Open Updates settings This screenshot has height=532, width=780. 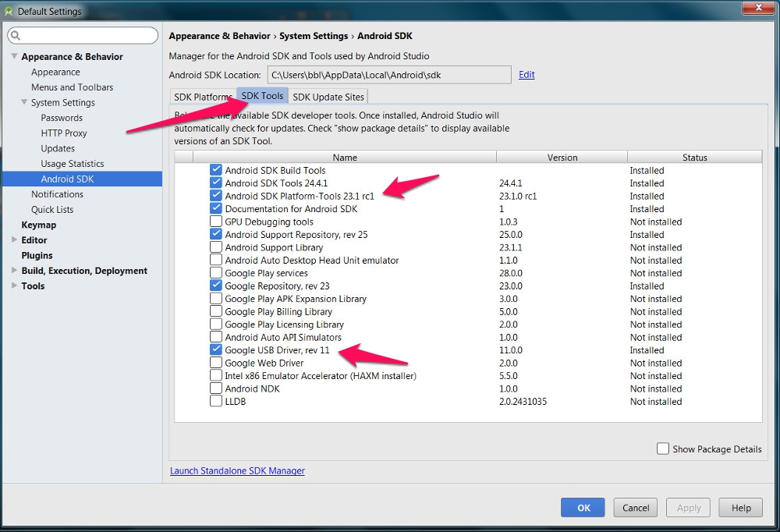click(x=58, y=148)
